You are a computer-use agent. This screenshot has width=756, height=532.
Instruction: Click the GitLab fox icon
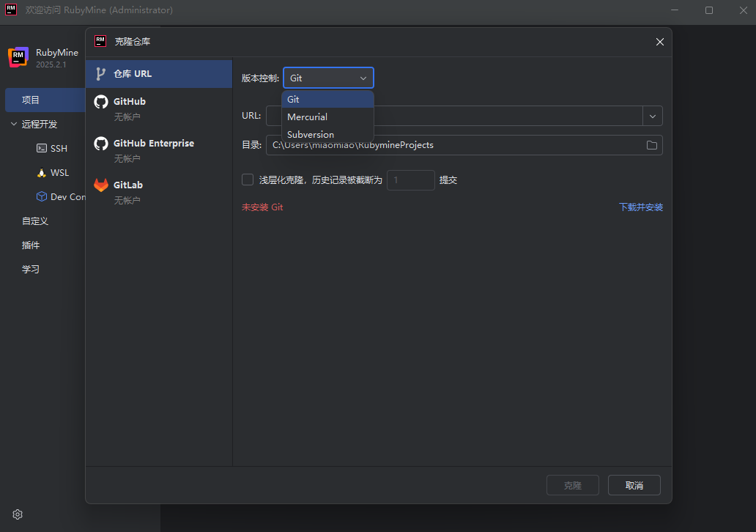tap(101, 185)
